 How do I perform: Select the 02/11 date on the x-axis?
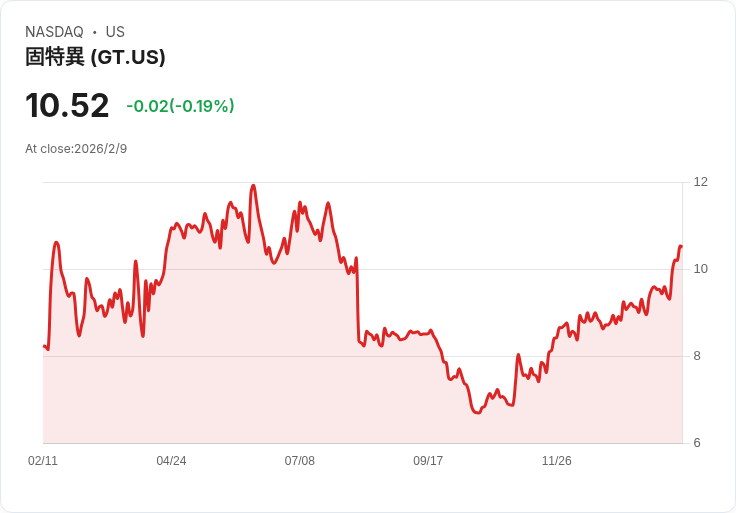[43, 461]
